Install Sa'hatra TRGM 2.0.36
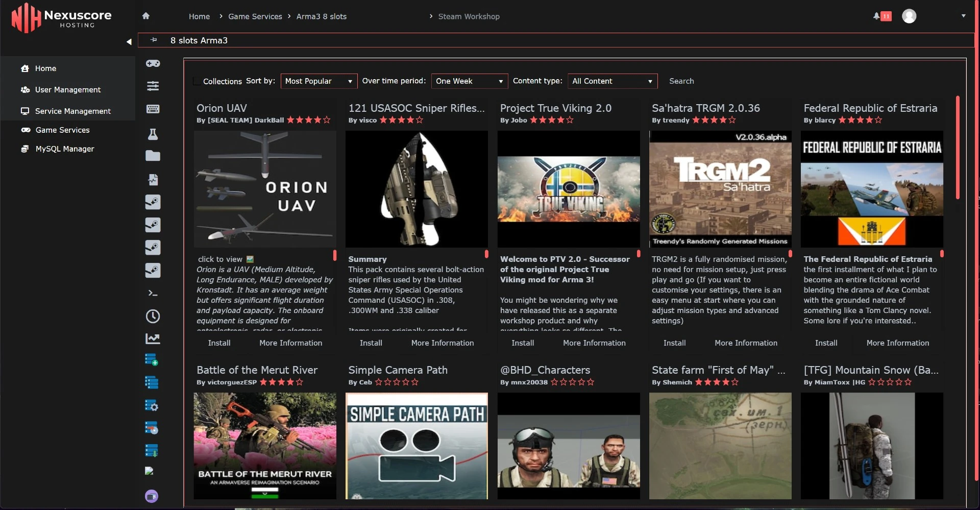 [674, 343]
